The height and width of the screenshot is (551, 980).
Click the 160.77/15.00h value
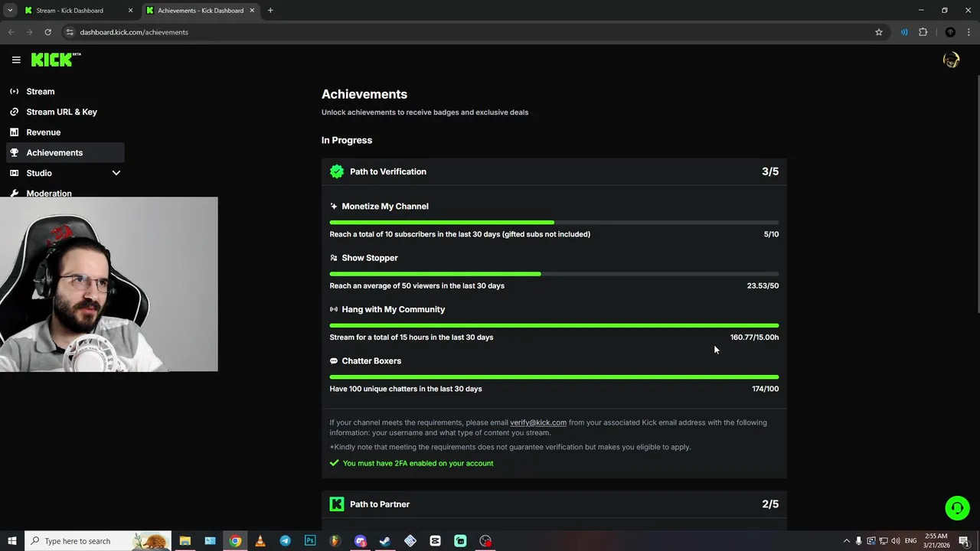[754, 337]
